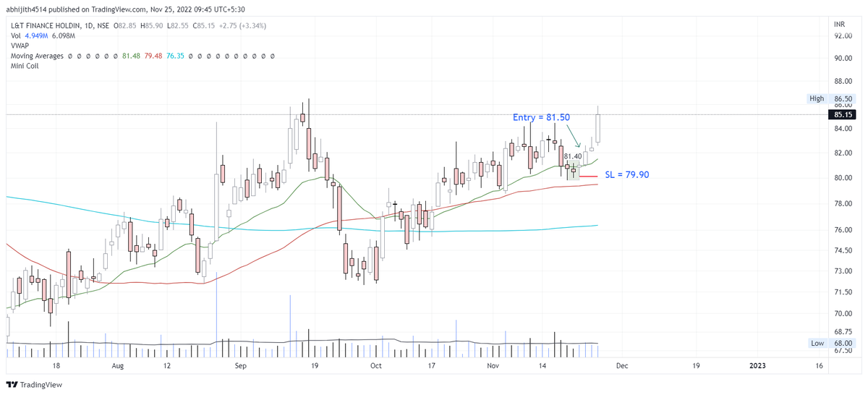Image resolution: width=868 pixels, height=395 pixels.
Task: Click the High label on the price axis
Action: click(x=817, y=98)
